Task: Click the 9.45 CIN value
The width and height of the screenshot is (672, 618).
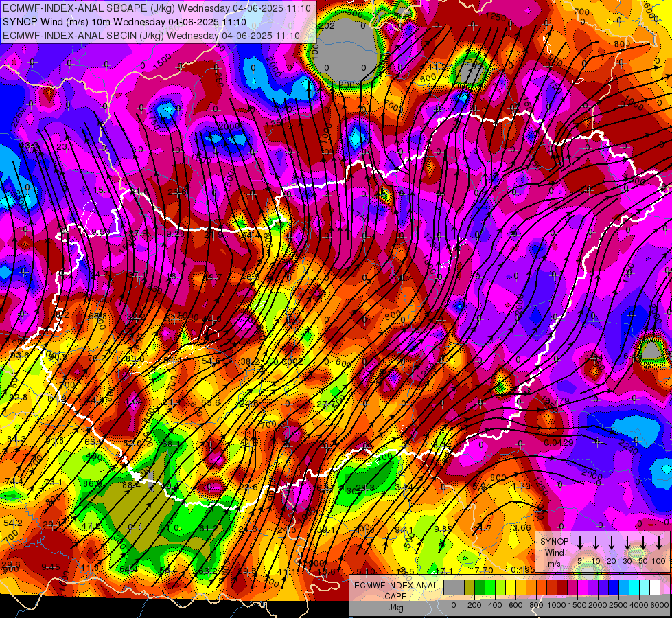Action: [51, 567]
